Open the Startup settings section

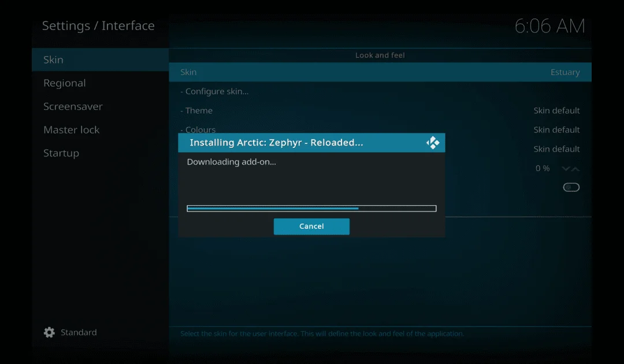61,153
